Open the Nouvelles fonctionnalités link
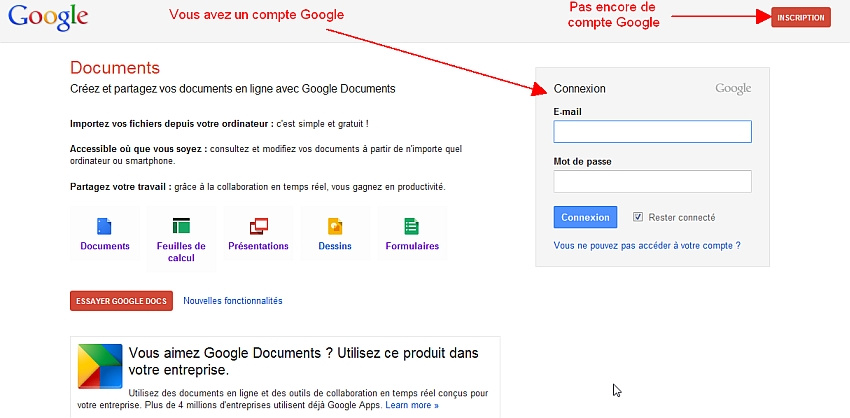Screen dimensions: 850x418 233,301
